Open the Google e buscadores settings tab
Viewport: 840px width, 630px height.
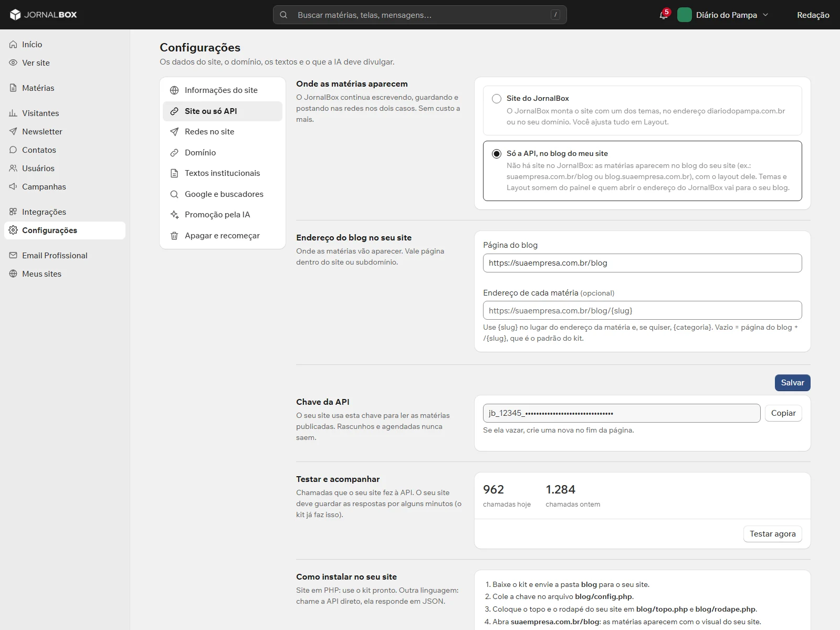(223, 194)
